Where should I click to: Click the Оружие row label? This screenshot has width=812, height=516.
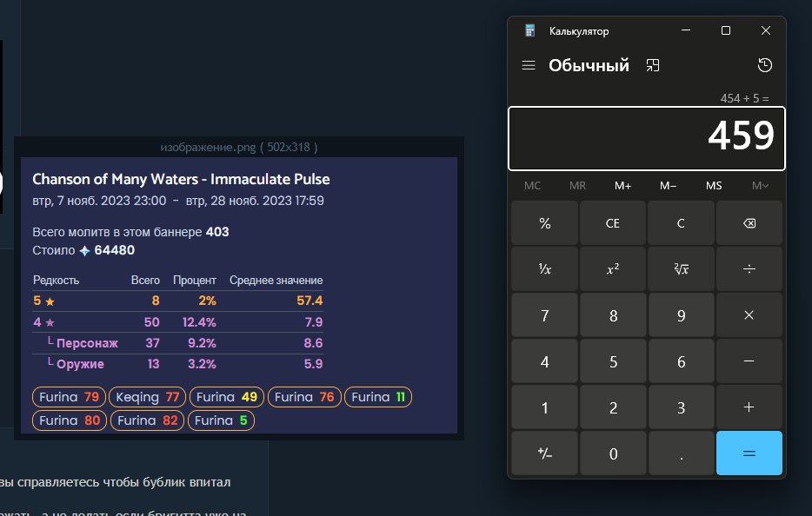[x=80, y=364]
